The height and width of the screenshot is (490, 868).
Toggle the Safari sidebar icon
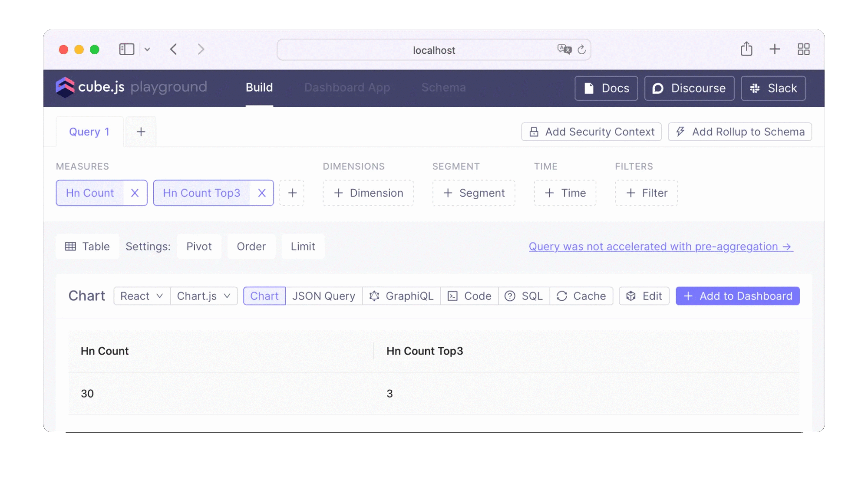126,49
